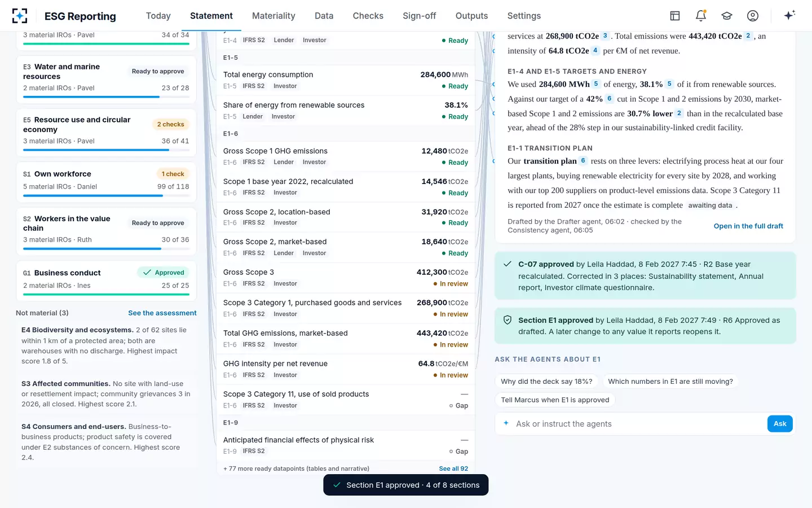Screen dimensions: 812x508
Task: Click the awaiting data chip
Action: [x=710, y=205]
